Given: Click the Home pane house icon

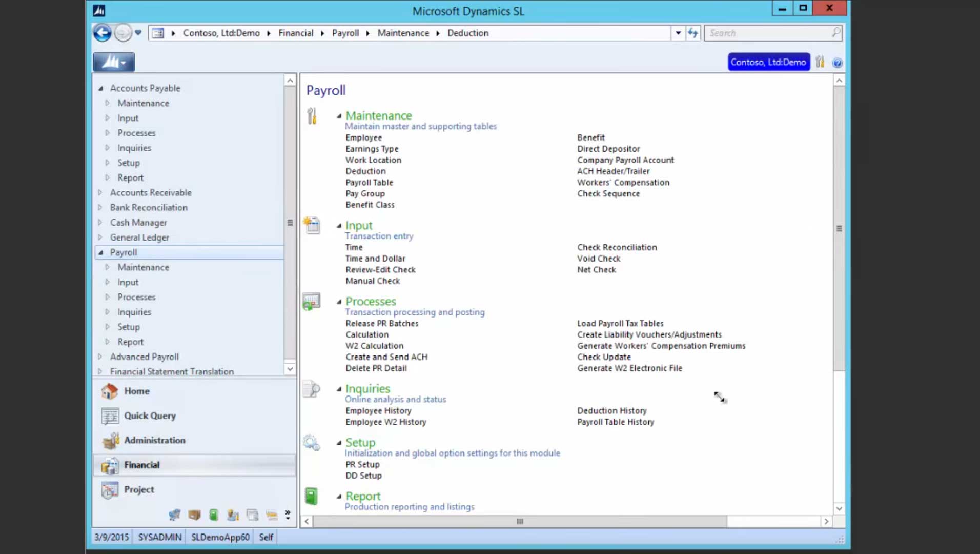Looking at the screenshot, I should click(x=110, y=391).
